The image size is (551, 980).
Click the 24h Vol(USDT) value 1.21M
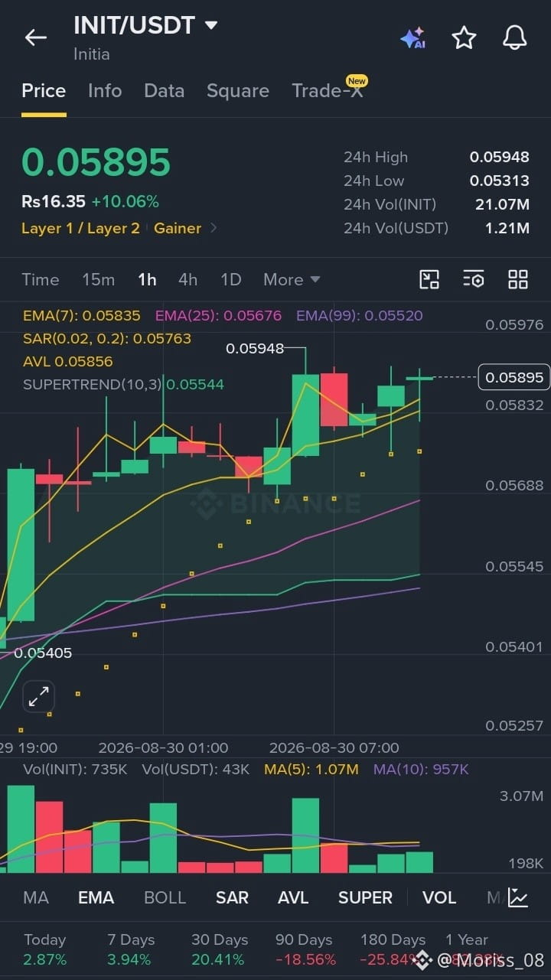tap(507, 228)
